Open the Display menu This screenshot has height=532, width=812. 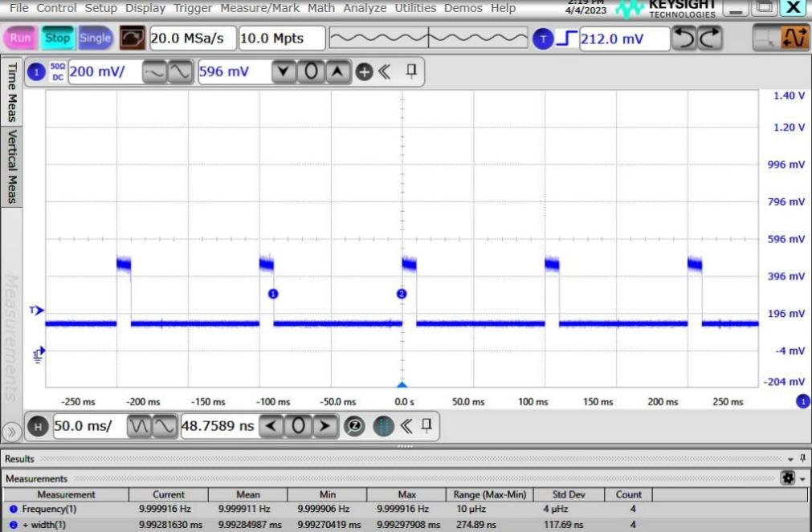[145, 8]
